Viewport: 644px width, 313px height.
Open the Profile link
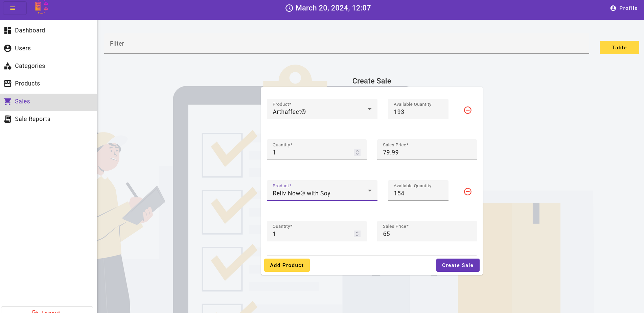pyautogui.click(x=624, y=8)
